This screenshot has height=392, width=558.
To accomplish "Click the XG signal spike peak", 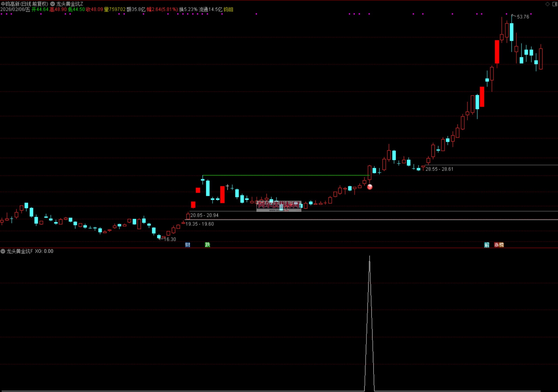I will (369, 257).
